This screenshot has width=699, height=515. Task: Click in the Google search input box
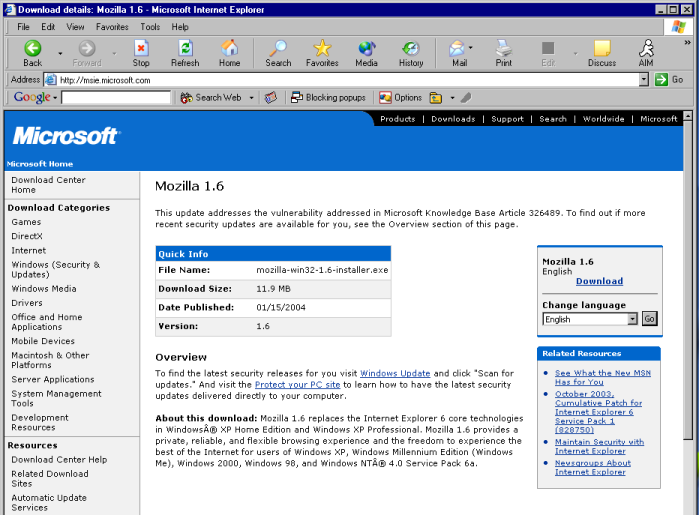(116, 97)
